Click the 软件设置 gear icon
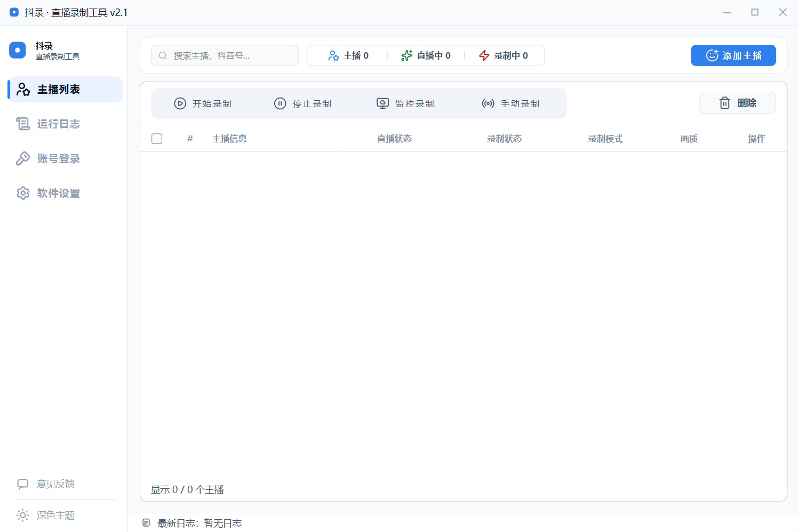799x532 pixels. [x=23, y=194]
